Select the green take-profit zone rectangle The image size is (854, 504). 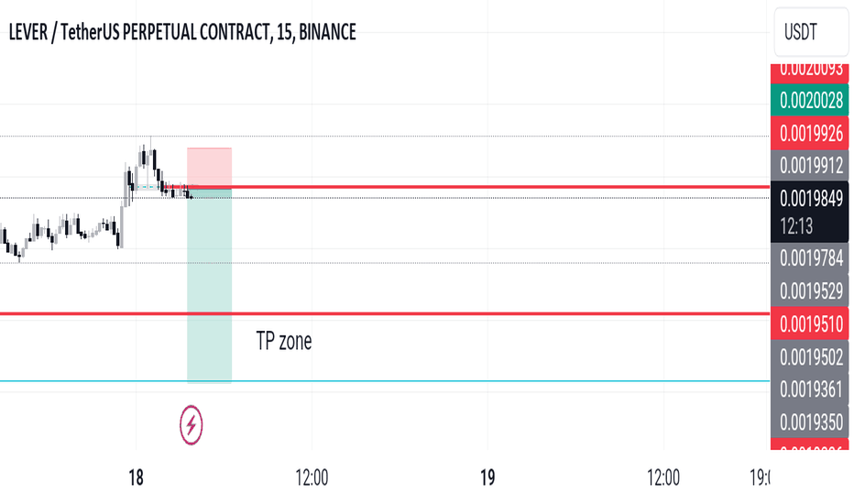pyautogui.click(x=209, y=286)
